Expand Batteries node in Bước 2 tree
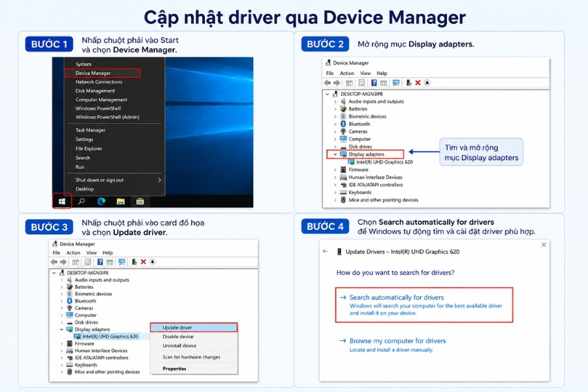The image size is (588, 392). (335, 109)
